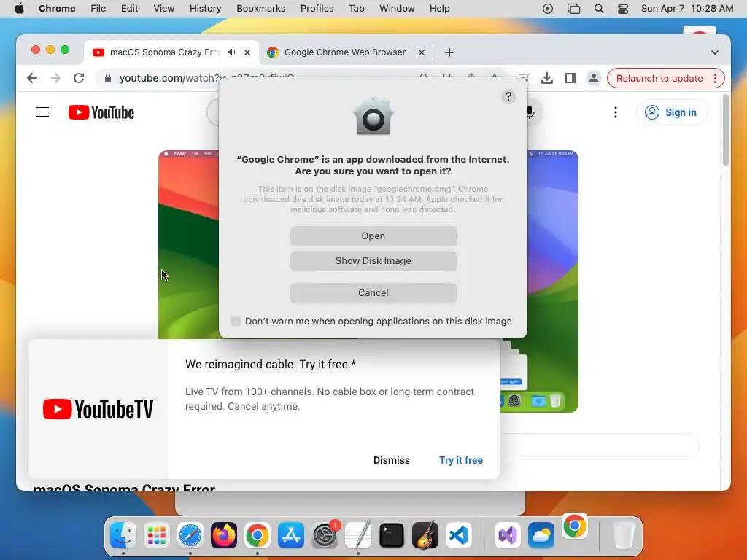
Task: Toggle Chrome side panel icon
Action: 570,78
